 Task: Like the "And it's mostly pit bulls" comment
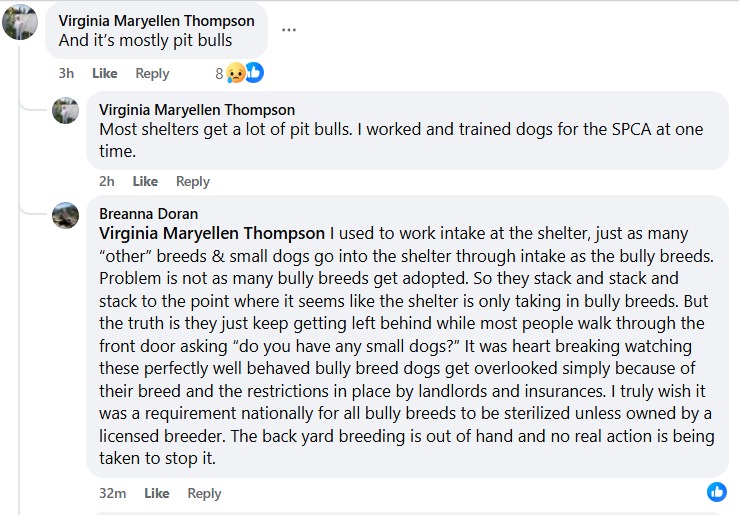point(104,73)
